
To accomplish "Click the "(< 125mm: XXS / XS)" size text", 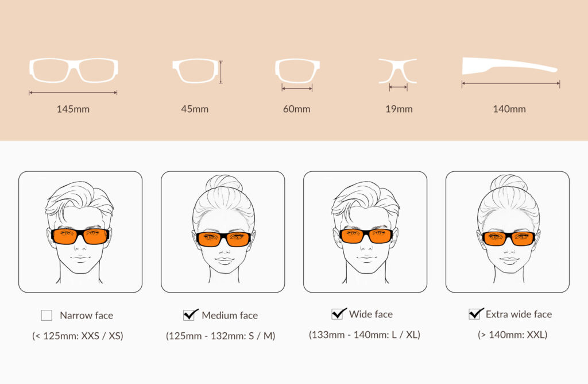I will coord(78,336).
